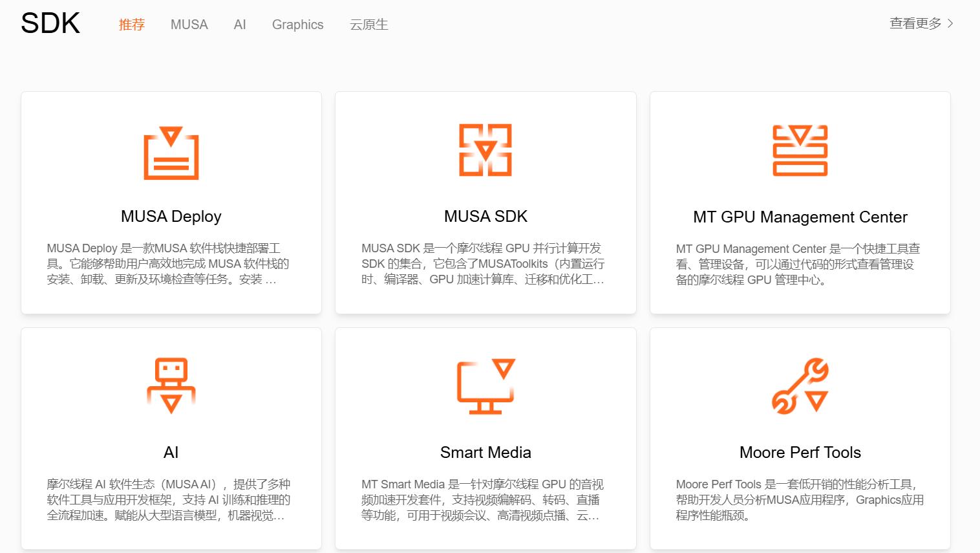980x553 pixels.
Task: Select the AI category tab
Action: (x=240, y=25)
